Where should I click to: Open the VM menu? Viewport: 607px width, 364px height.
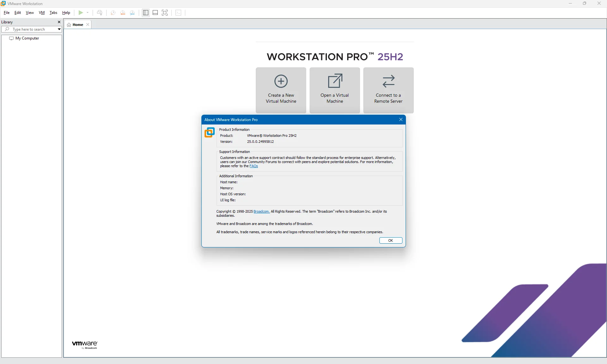coord(42,13)
